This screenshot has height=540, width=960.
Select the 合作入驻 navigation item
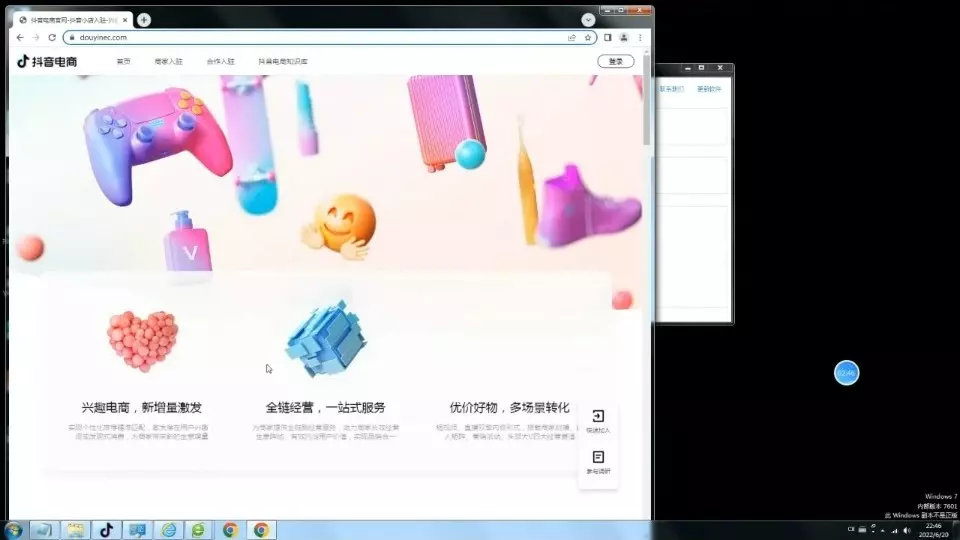click(220, 61)
